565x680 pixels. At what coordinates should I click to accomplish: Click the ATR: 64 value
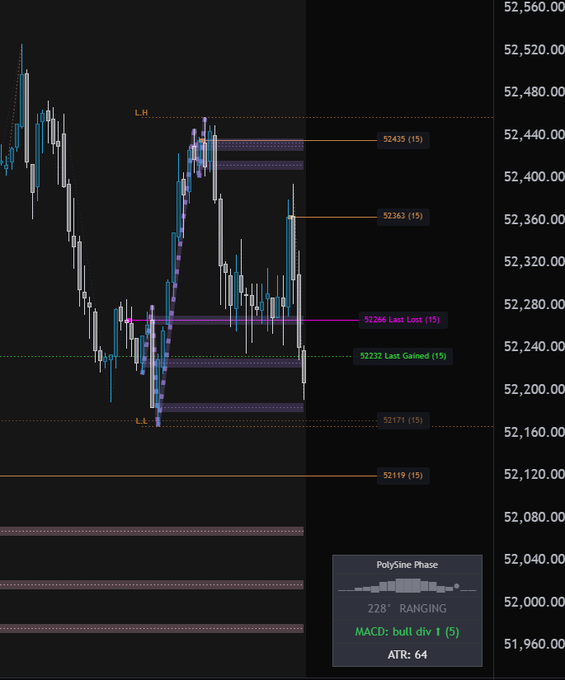tap(407, 654)
